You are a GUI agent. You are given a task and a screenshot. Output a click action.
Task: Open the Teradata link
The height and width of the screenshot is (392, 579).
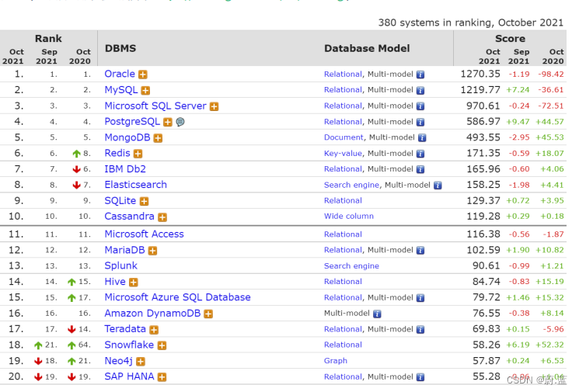(125, 329)
